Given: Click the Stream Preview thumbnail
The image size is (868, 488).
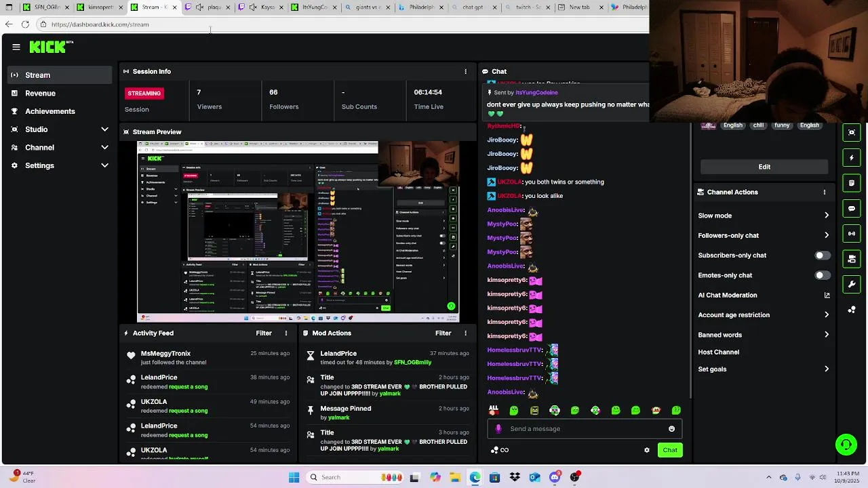Looking at the screenshot, I should 298,231.
